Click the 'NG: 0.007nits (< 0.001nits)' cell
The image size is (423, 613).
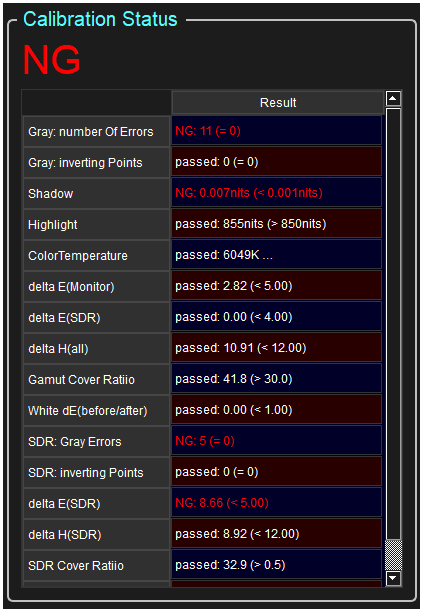pos(276,193)
